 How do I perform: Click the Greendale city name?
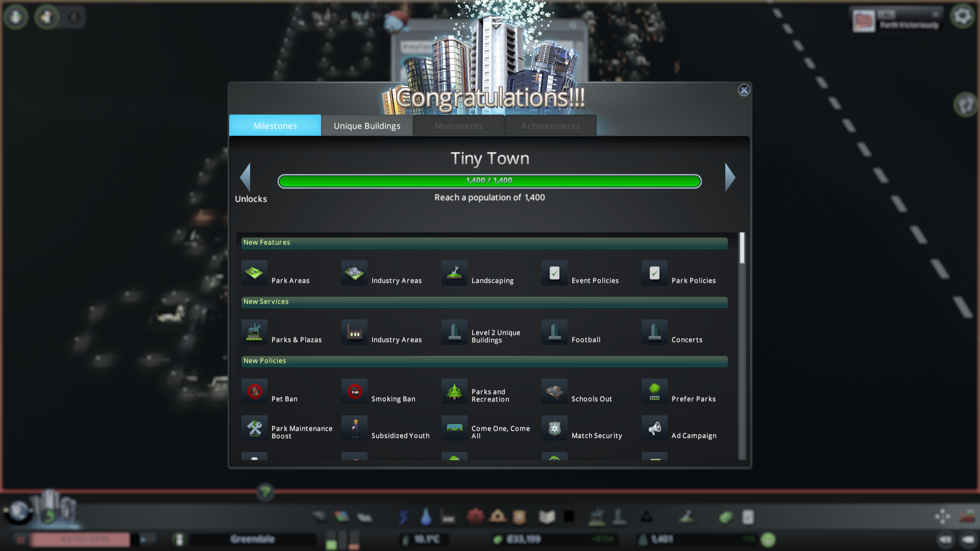pos(253,539)
